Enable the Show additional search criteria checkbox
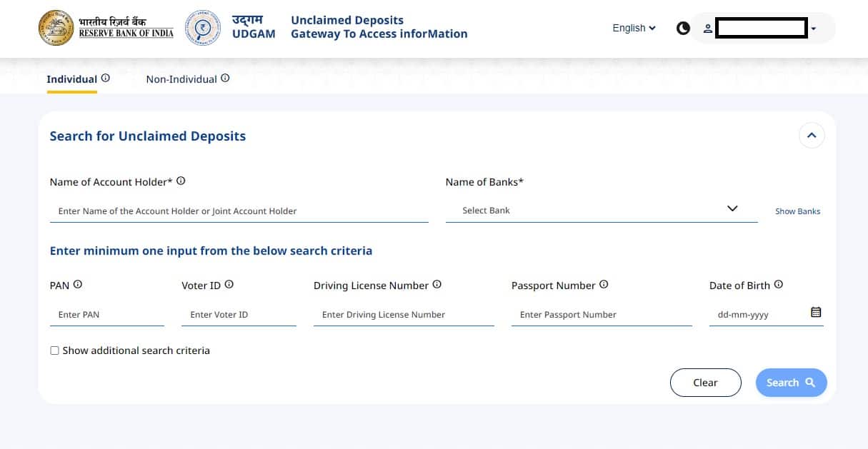This screenshot has height=449, width=868. pyautogui.click(x=54, y=350)
